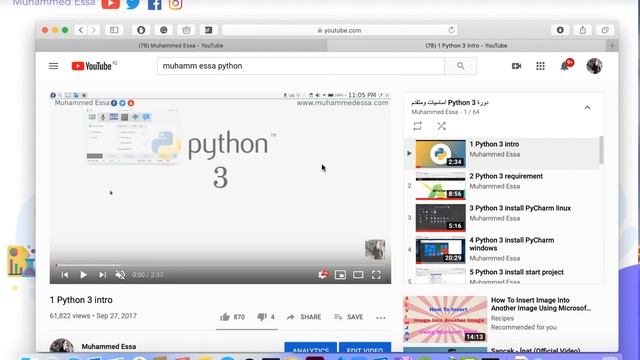Image resolution: width=640 pixels, height=360 pixels.
Task: Skip to the next video
Action: coord(102,275)
